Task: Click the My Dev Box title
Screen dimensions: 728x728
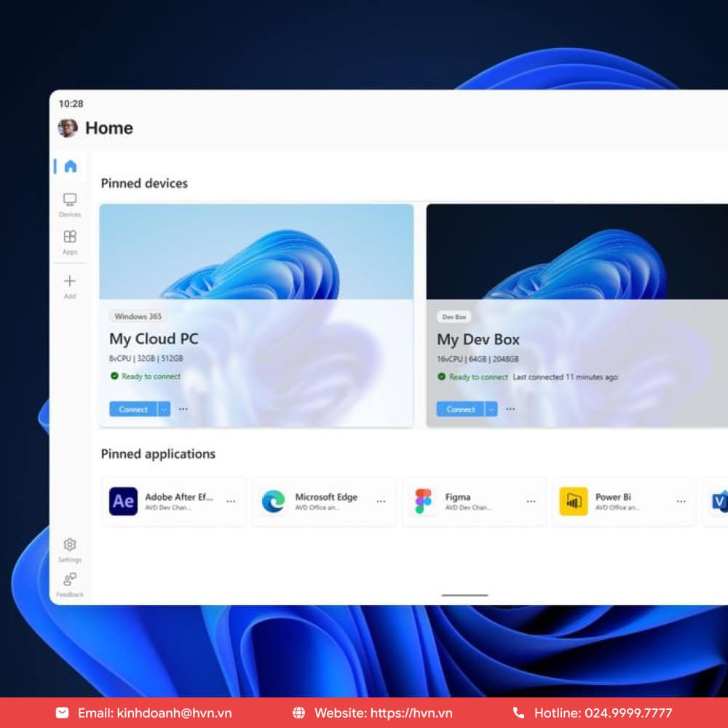Action: click(478, 339)
